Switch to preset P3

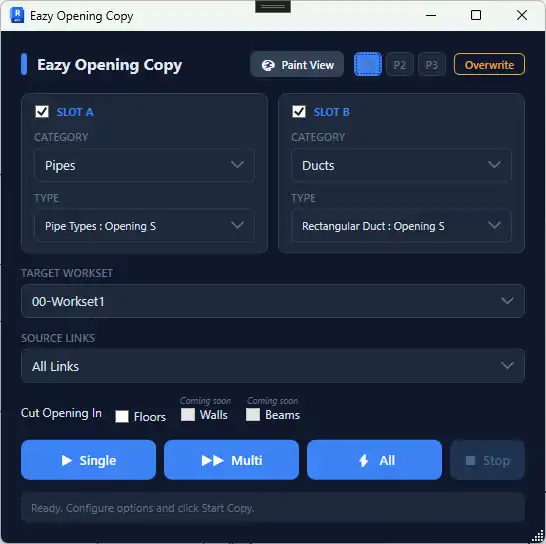pos(432,64)
